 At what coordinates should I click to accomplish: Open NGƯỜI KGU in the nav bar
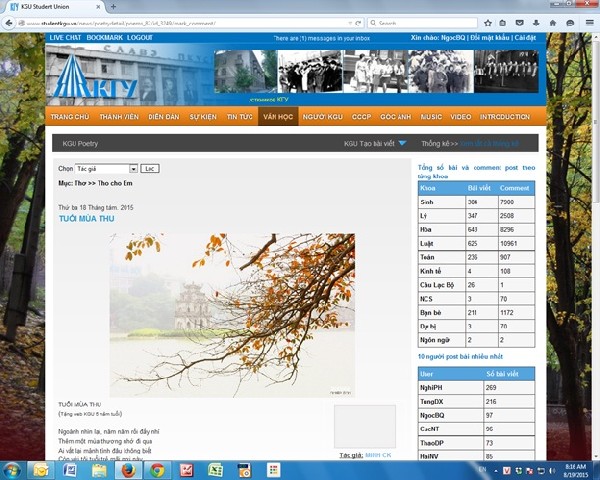(323, 117)
